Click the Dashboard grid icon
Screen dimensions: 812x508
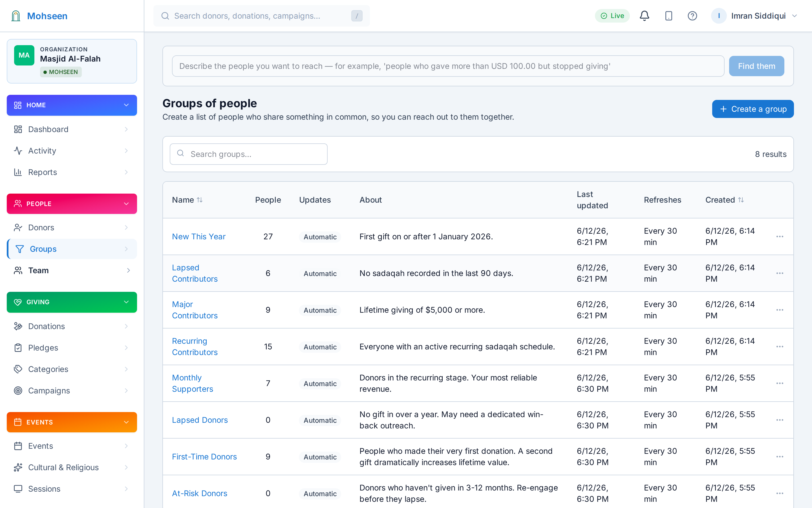tap(18, 129)
